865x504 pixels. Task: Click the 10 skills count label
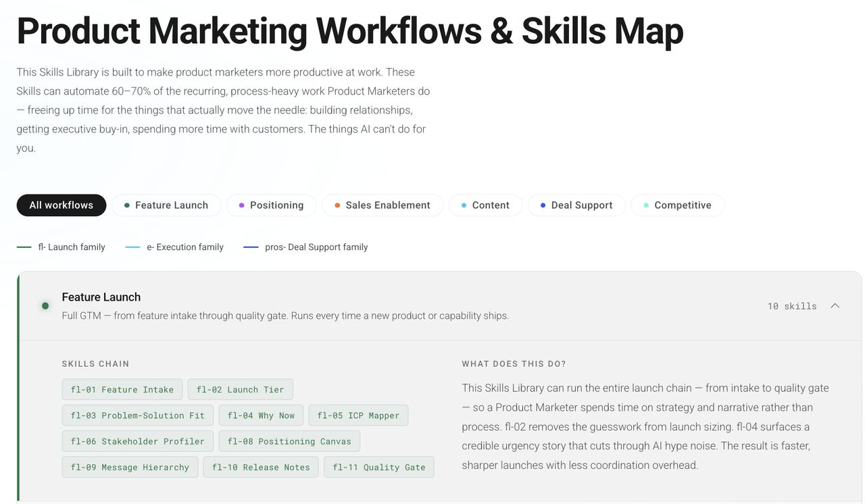coord(792,306)
